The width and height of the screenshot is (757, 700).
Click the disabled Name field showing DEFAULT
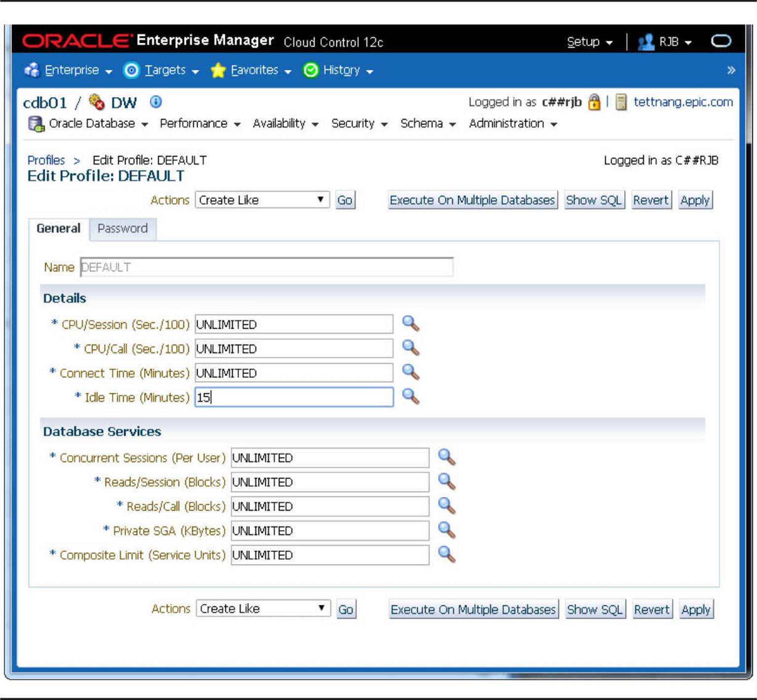click(266, 267)
